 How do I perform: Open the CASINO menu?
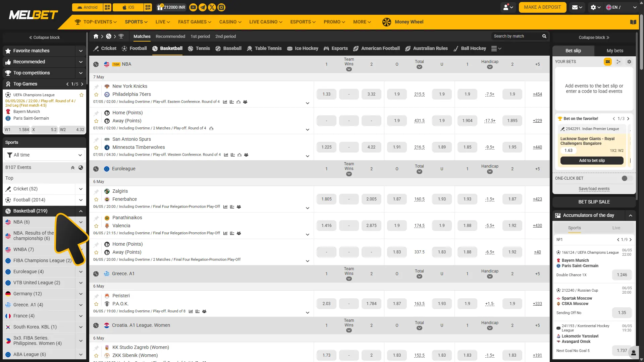click(230, 22)
